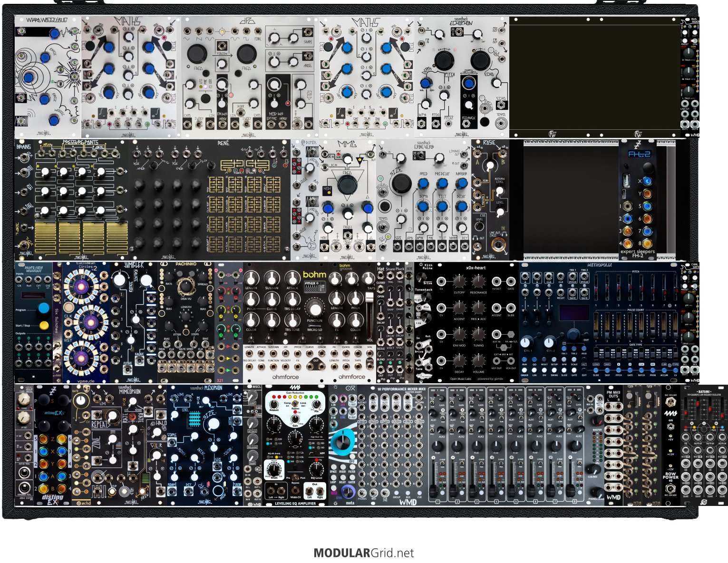This screenshot has width=728, height=563.
Task: Open the ochd LFO module
Action: coord(81,445)
